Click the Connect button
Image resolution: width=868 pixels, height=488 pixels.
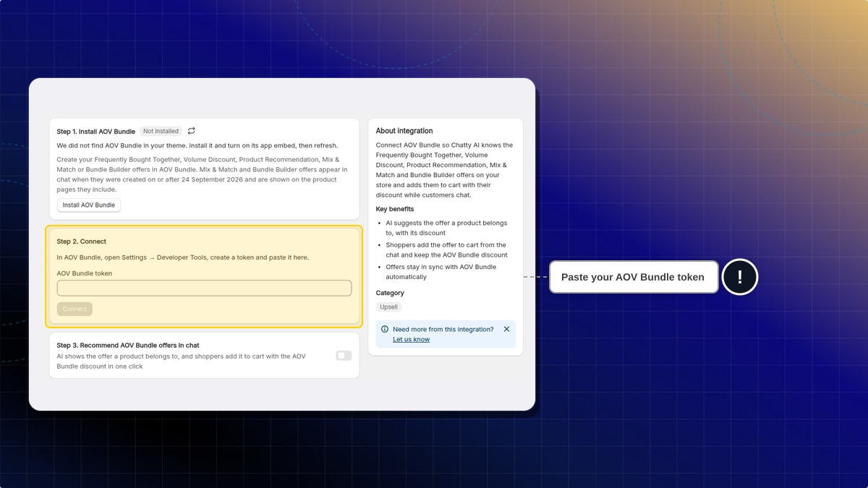(75, 309)
